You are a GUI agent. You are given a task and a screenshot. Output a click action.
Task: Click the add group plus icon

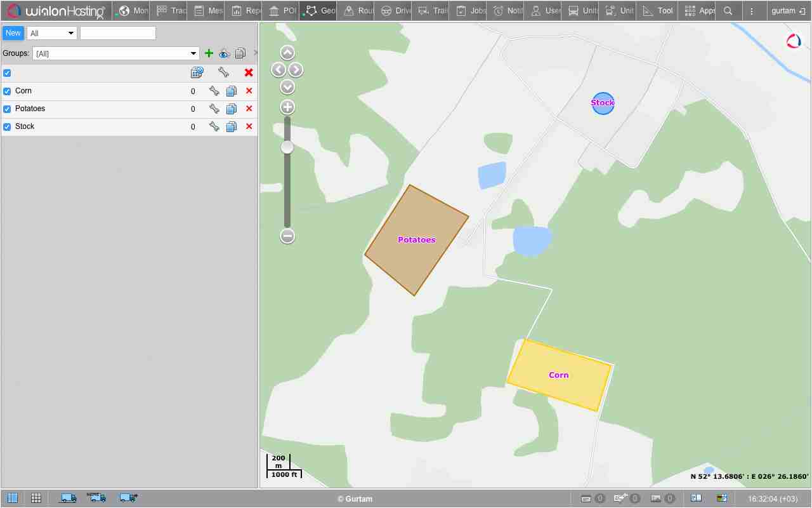pyautogui.click(x=209, y=53)
